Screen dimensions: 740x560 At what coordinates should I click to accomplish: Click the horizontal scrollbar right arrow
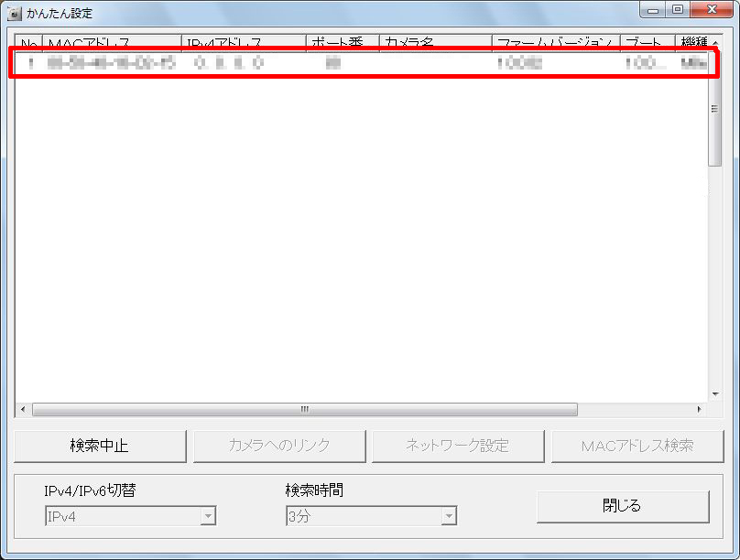tap(700, 409)
